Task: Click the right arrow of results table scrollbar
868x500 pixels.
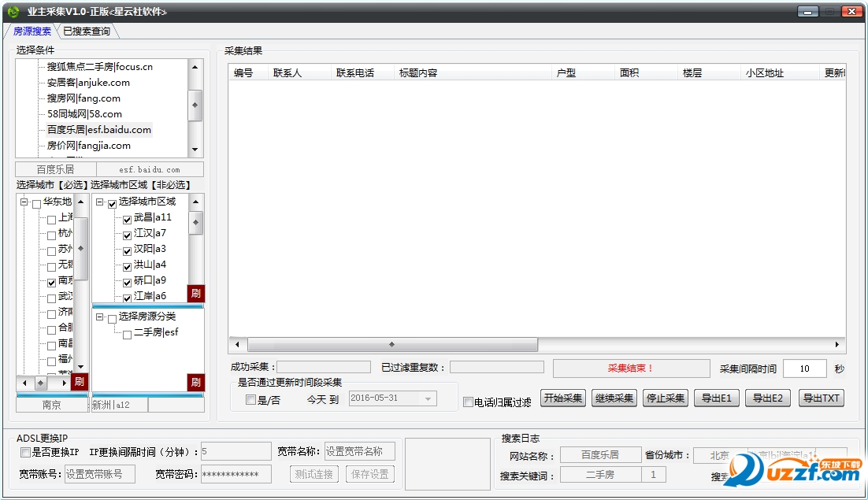Action: tap(837, 345)
